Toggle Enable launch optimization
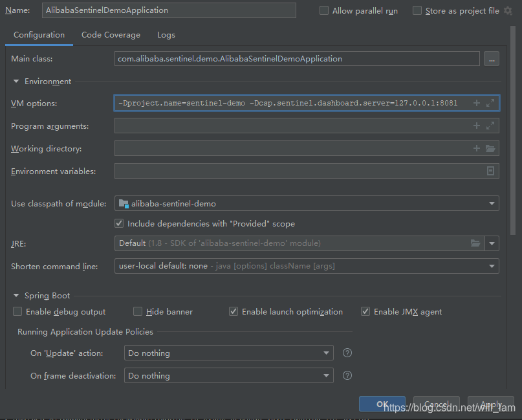The width and height of the screenshot is (522, 420). [x=234, y=311]
